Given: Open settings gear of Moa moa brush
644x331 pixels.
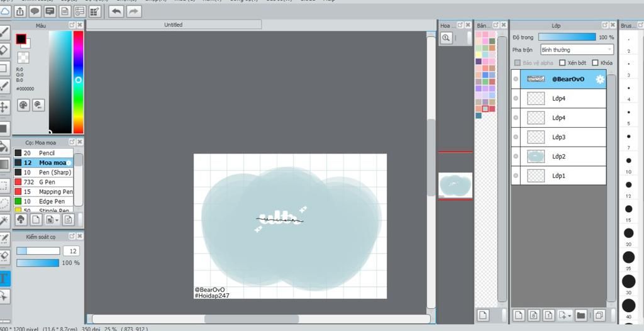Looking at the screenshot, I should pyautogui.click(x=69, y=163).
